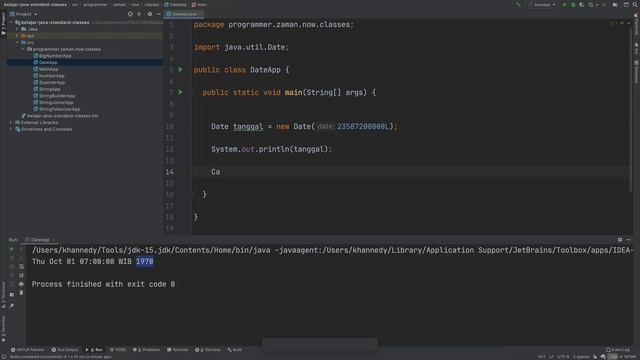
Task: Place cursor on line 14 after Ca
Action: [220, 172]
